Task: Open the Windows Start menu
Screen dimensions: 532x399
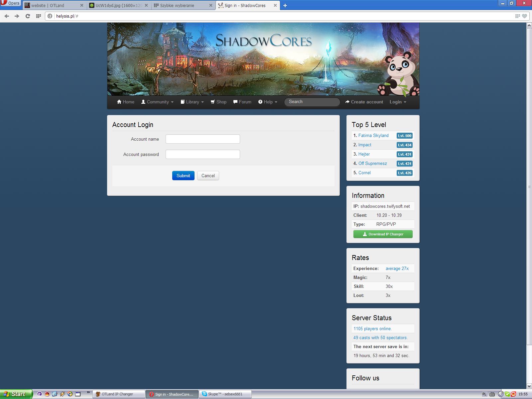Action: [16, 394]
